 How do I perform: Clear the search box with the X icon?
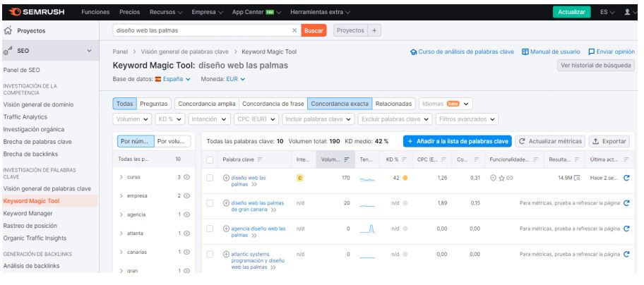[x=294, y=30]
